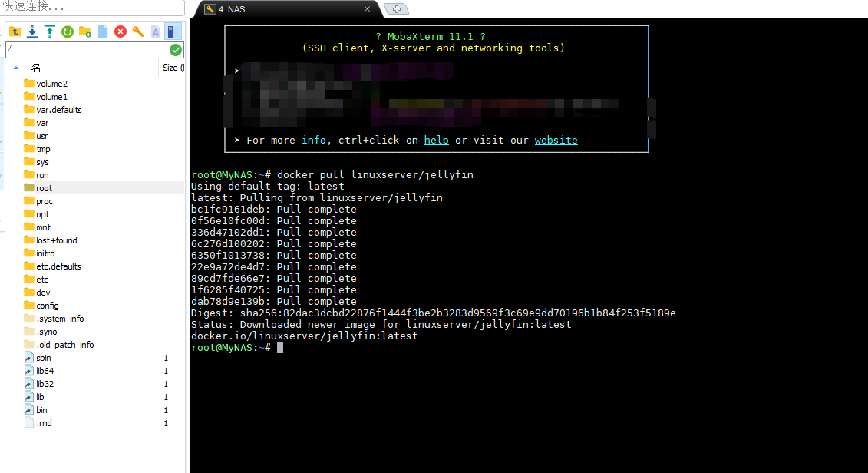
Task: Go up to parent directory icon
Action: tap(15, 31)
